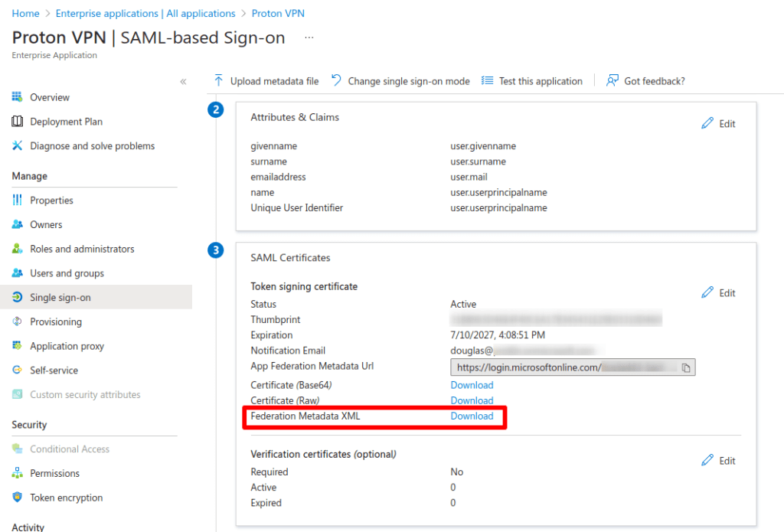Open Provisioning in sidebar
This screenshot has width=784, height=532.
click(x=55, y=322)
